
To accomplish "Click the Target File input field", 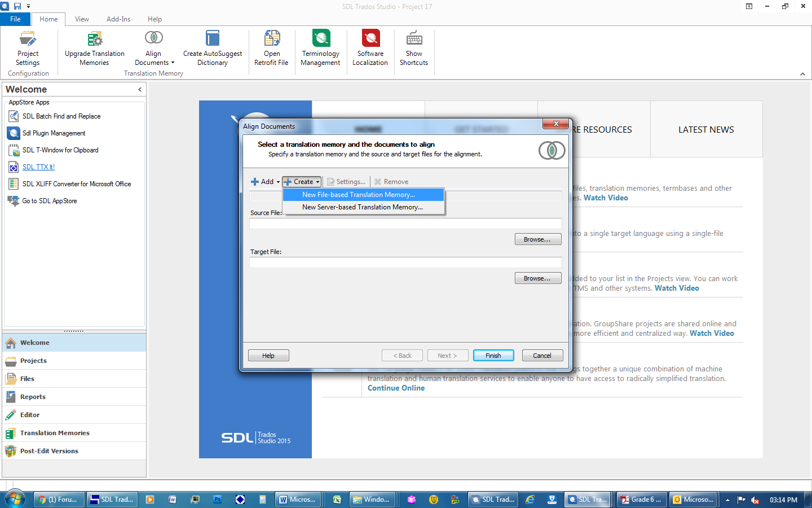I will (405, 262).
